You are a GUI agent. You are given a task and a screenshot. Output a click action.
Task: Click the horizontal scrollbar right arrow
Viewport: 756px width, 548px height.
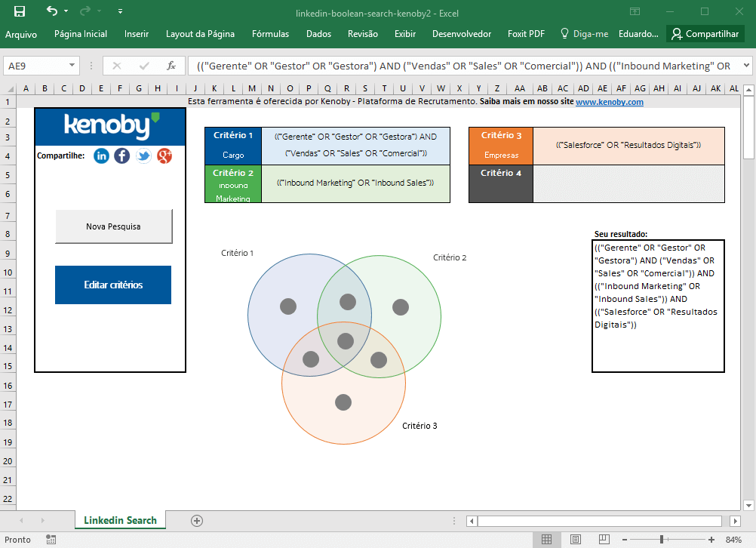click(735, 521)
